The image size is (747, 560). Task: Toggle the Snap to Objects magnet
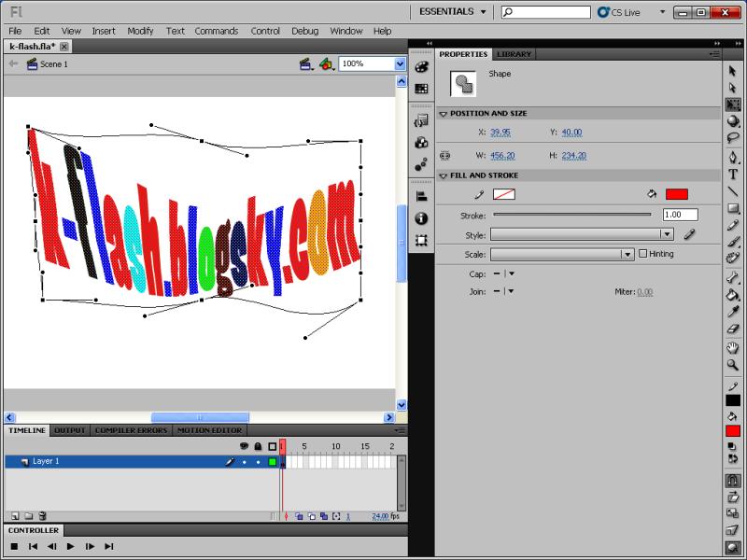click(733, 480)
